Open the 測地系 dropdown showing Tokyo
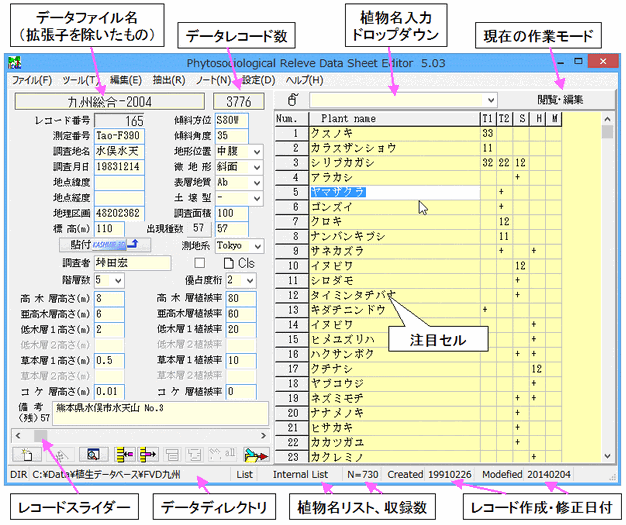This screenshot has height=525, width=626. point(258,246)
